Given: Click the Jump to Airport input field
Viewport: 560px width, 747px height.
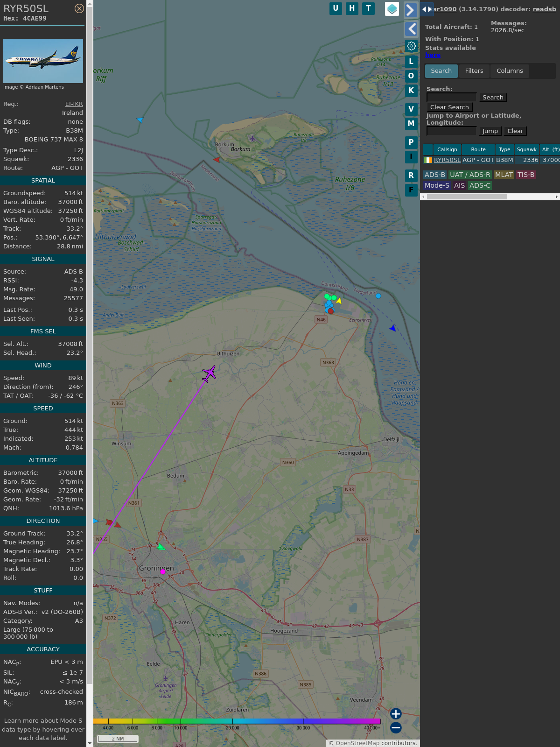Looking at the screenshot, I should coord(451,131).
